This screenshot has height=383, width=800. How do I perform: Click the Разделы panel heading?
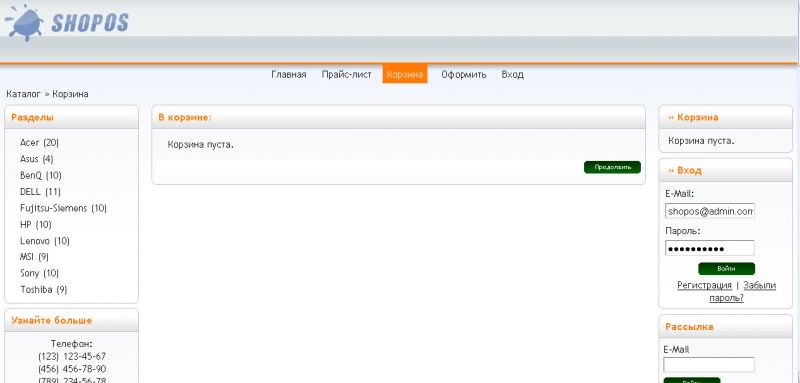click(33, 117)
